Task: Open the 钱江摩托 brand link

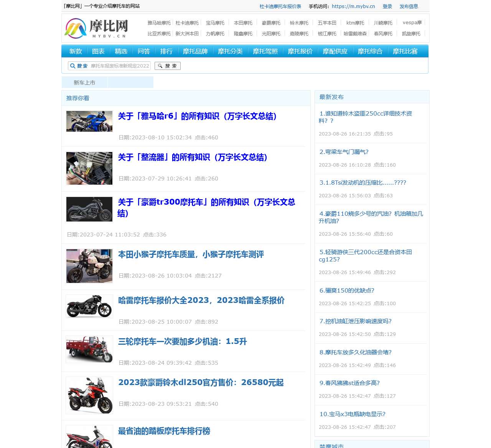Action: [327, 34]
